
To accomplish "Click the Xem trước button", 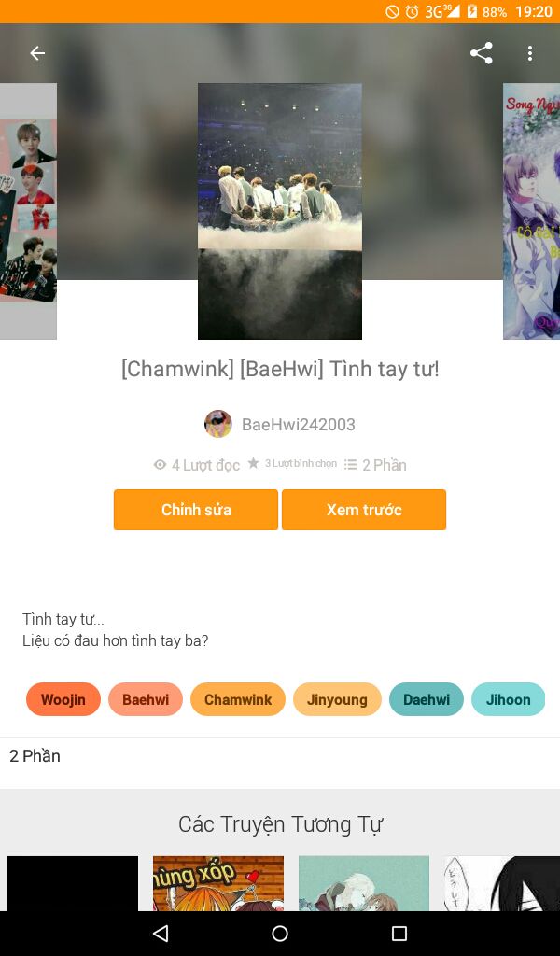I will coord(364,510).
